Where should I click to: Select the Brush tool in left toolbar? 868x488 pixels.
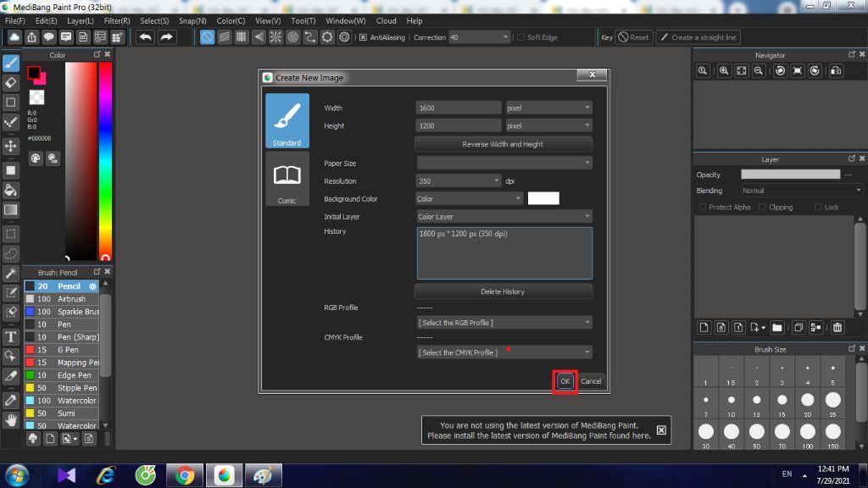coord(10,63)
